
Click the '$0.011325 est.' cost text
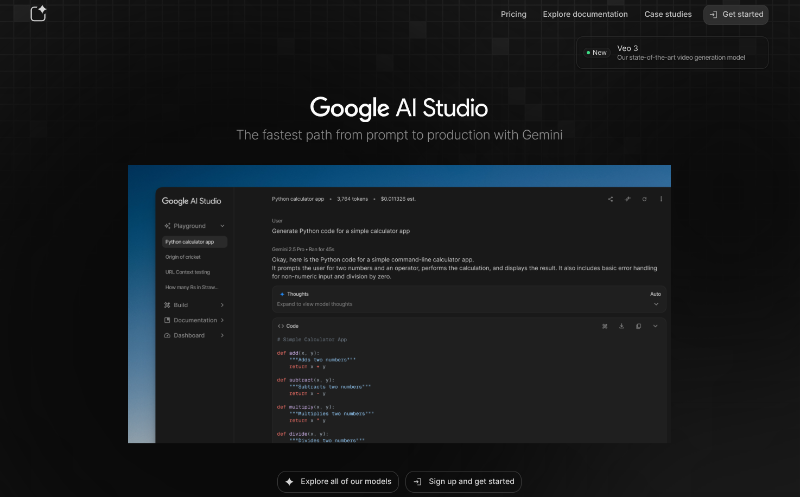[398, 199]
